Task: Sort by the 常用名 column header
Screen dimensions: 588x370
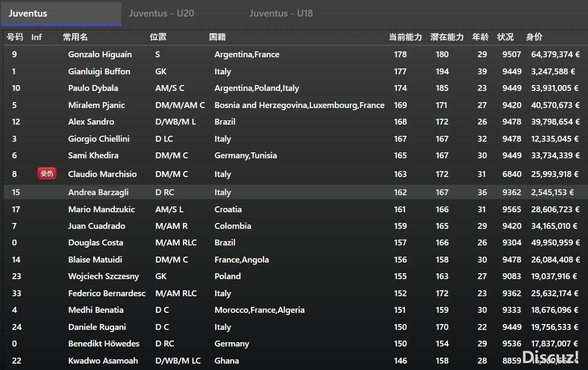Action: tap(75, 37)
